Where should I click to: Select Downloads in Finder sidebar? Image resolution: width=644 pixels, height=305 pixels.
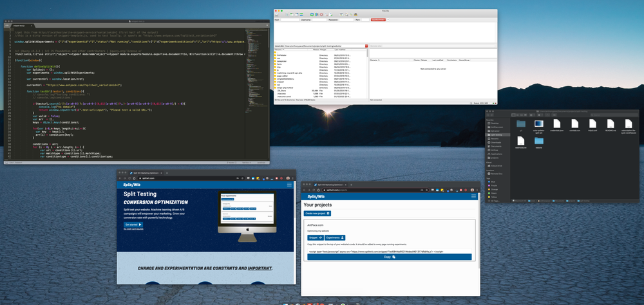(x=495, y=142)
